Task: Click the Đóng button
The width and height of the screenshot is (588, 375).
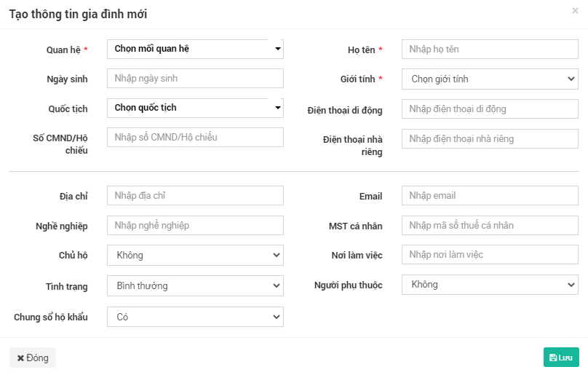Action: (33, 358)
